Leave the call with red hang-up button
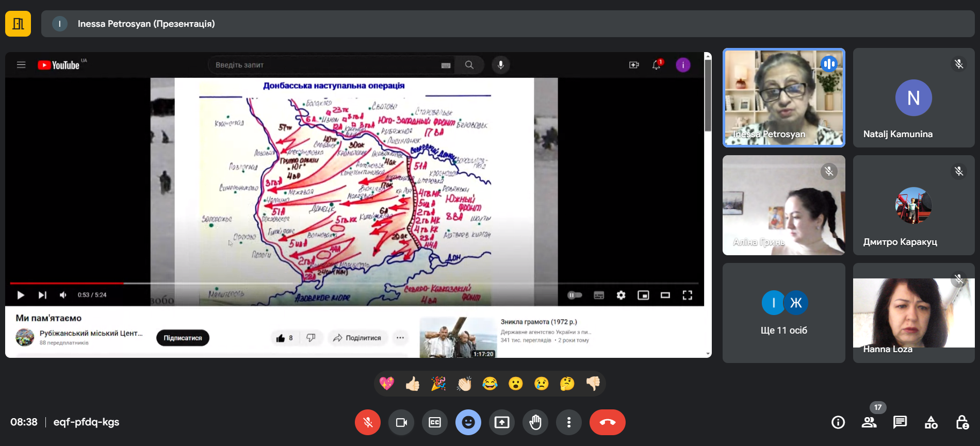Image resolution: width=980 pixels, height=446 pixels. click(607, 422)
